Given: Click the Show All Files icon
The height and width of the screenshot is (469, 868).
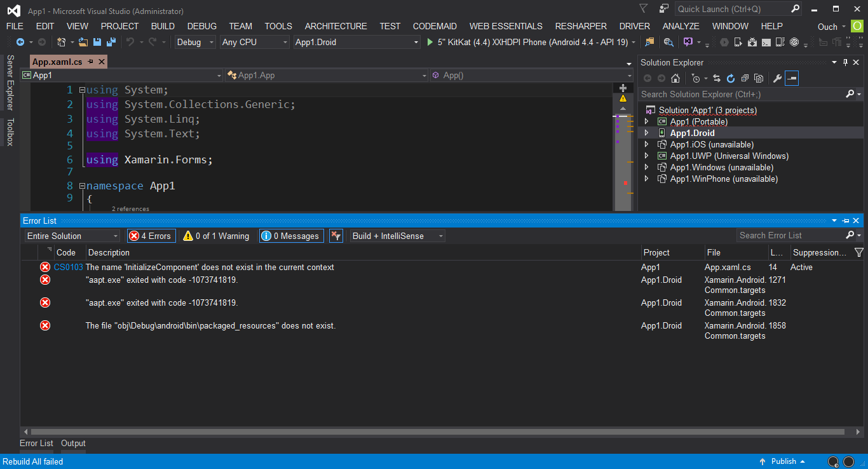Looking at the screenshot, I should 759,78.
